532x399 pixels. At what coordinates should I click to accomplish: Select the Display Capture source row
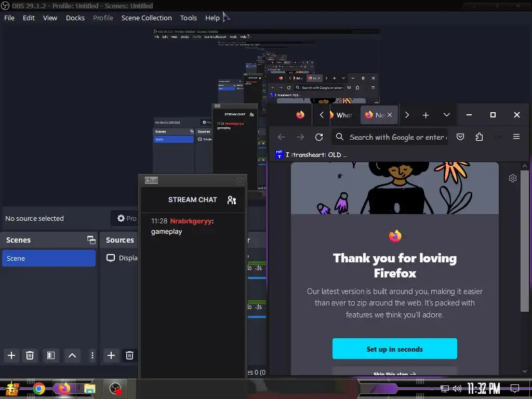pyautogui.click(x=121, y=258)
